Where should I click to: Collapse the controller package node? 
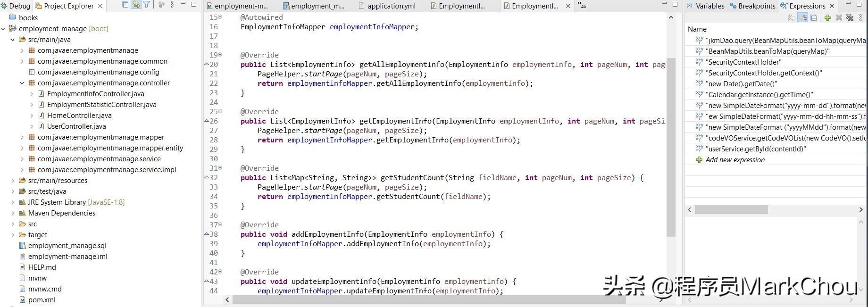point(22,83)
